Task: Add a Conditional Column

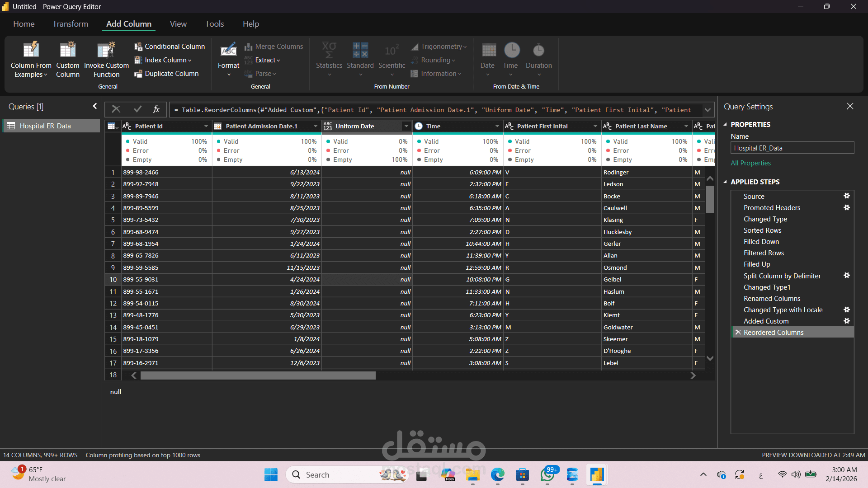Action: coord(170,47)
